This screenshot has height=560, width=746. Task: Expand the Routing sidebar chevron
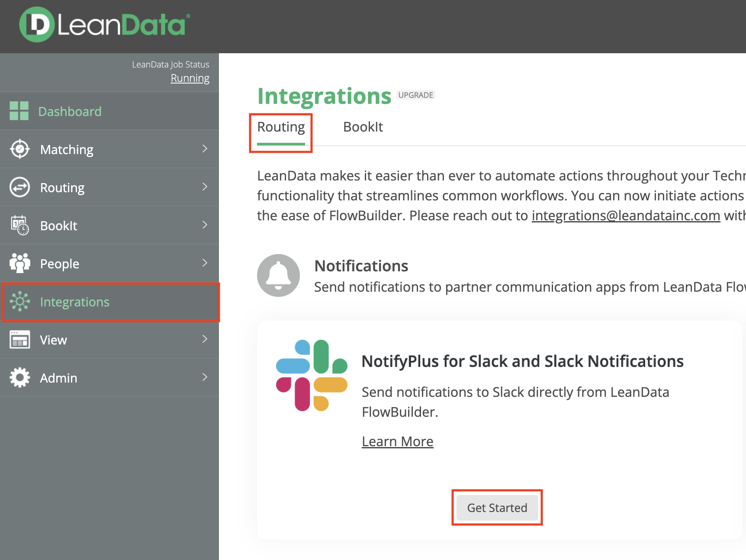click(205, 187)
